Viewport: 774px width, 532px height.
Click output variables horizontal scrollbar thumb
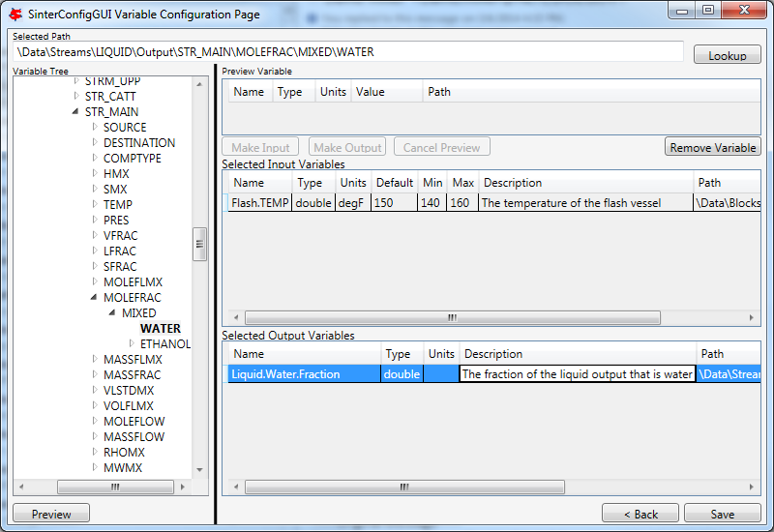tap(404, 488)
